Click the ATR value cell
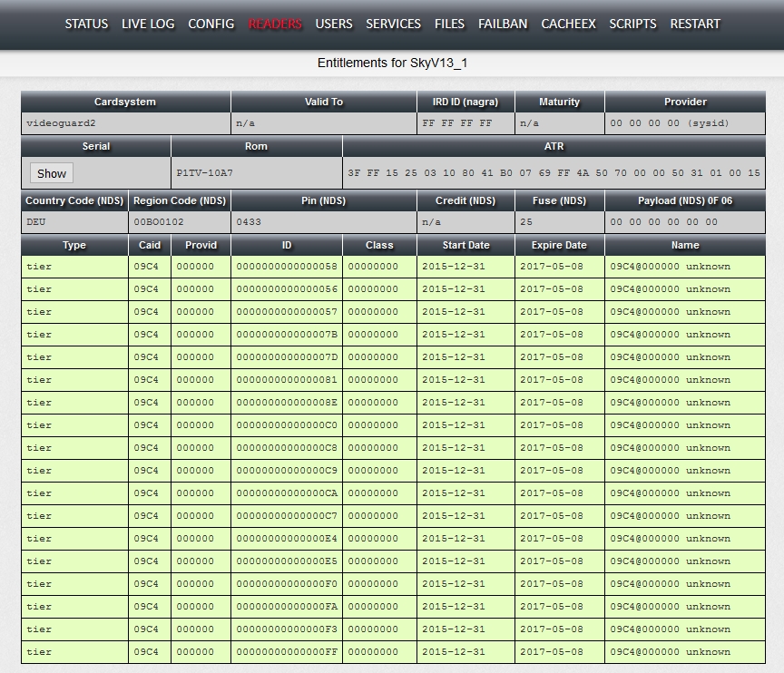The height and width of the screenshot is (673, 784). [553, 172]
